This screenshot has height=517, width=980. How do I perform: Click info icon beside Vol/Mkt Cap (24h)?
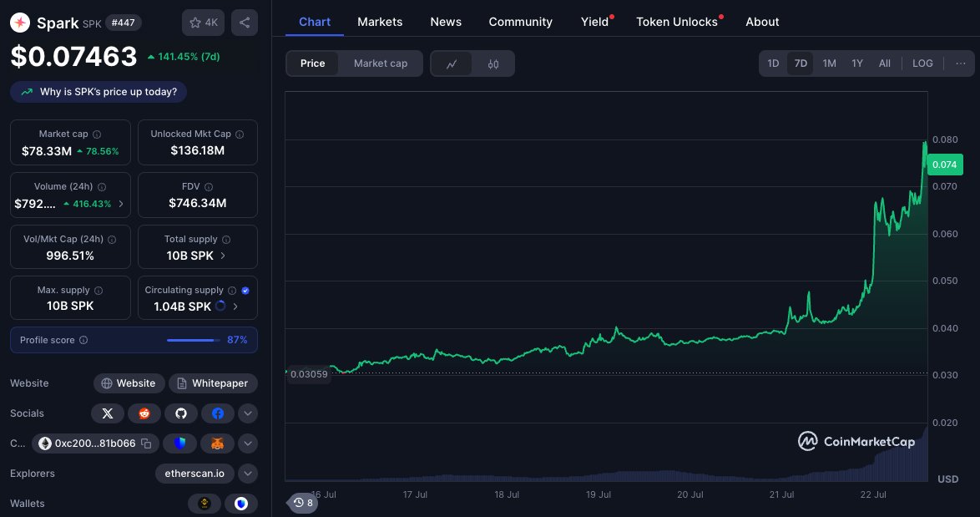[112, 239]
